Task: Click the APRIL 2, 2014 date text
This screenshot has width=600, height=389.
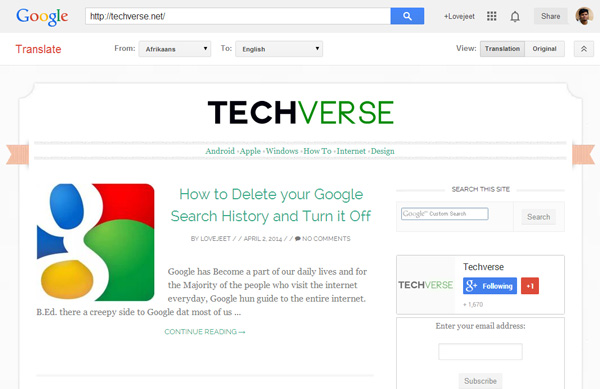Action: tap(263, 239)
